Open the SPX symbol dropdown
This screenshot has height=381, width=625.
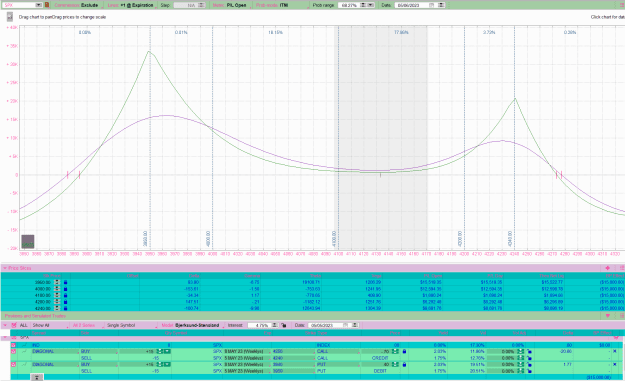(x=39, y=5)
